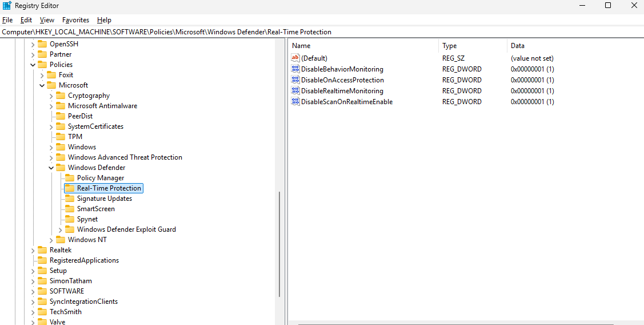Click the folder icon next to Signature Updates
Image resolution: width=644 pixels, height=325 pixels.
pos(70,199)
